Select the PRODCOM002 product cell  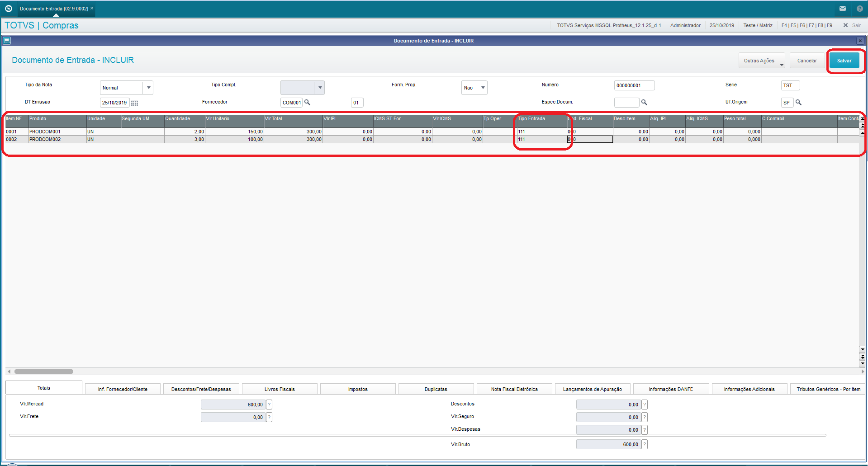(x=57, y=139)
